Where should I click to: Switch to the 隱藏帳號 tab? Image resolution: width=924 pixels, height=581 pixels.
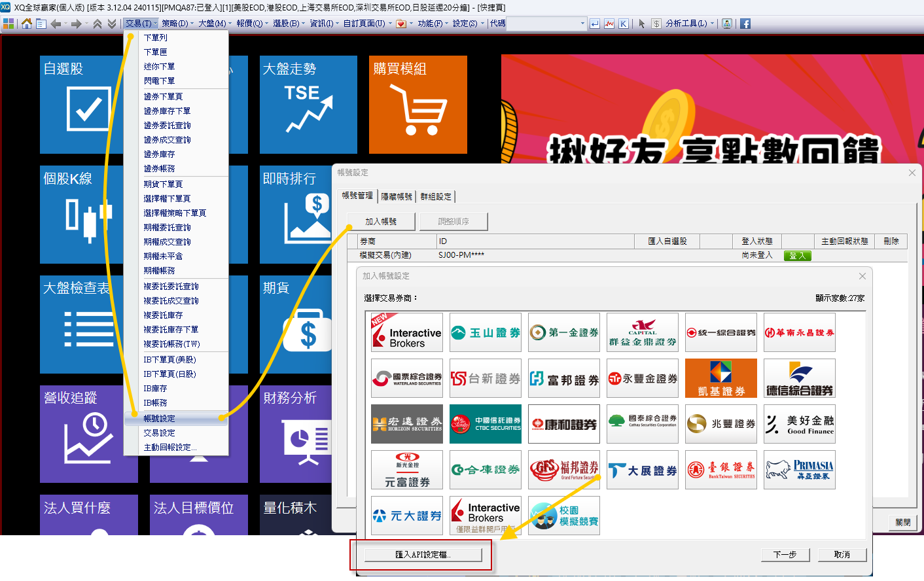click(397, 196)
